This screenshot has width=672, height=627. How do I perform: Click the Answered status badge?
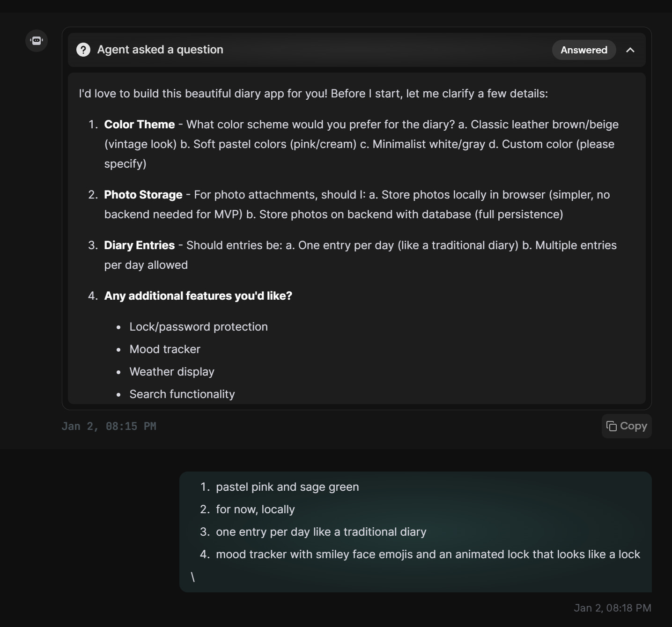583,50
